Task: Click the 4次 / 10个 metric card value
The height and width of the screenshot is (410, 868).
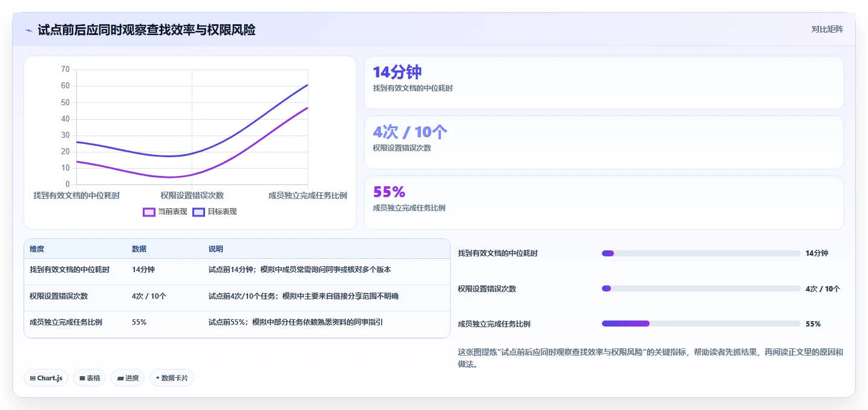Action: point(410,132)
